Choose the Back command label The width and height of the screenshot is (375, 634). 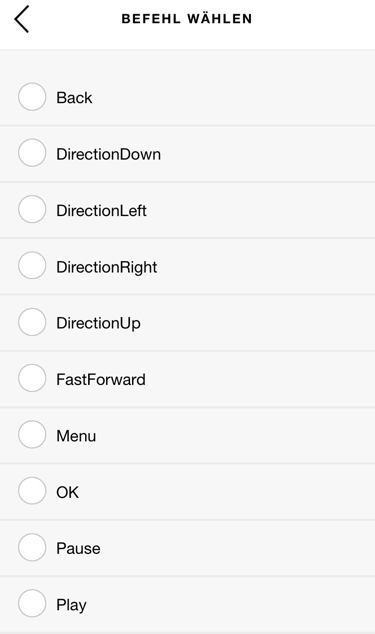click(74, 98)
